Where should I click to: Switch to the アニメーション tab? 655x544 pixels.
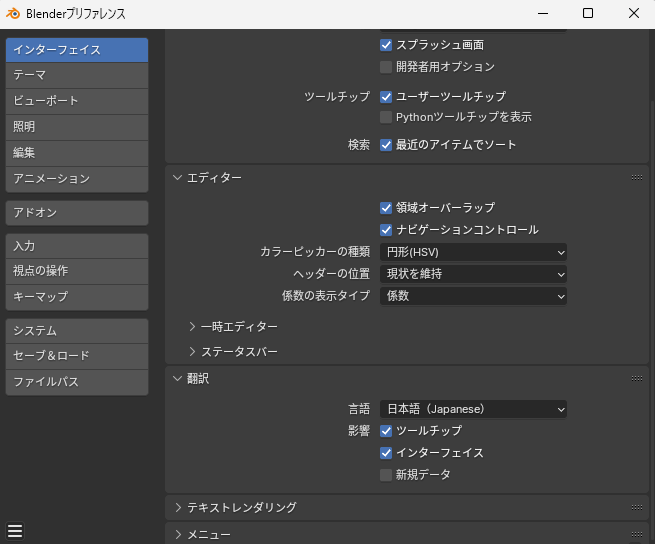click(77, 179)
